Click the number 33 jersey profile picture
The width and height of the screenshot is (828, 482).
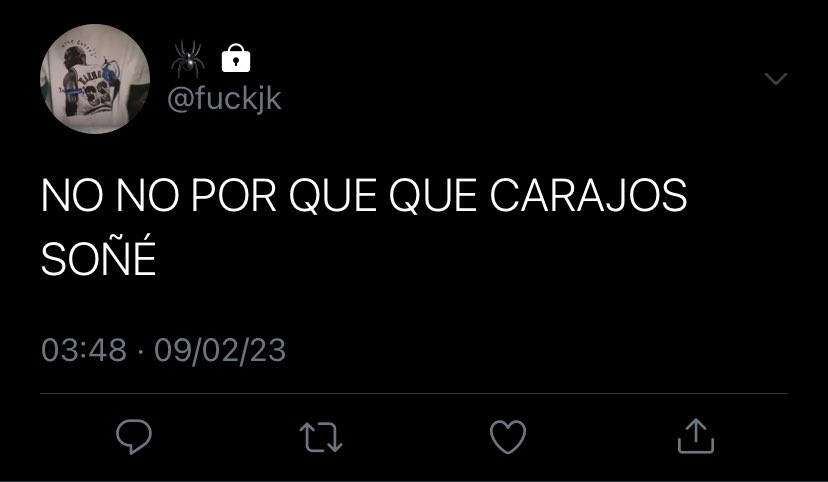(95, 79)
